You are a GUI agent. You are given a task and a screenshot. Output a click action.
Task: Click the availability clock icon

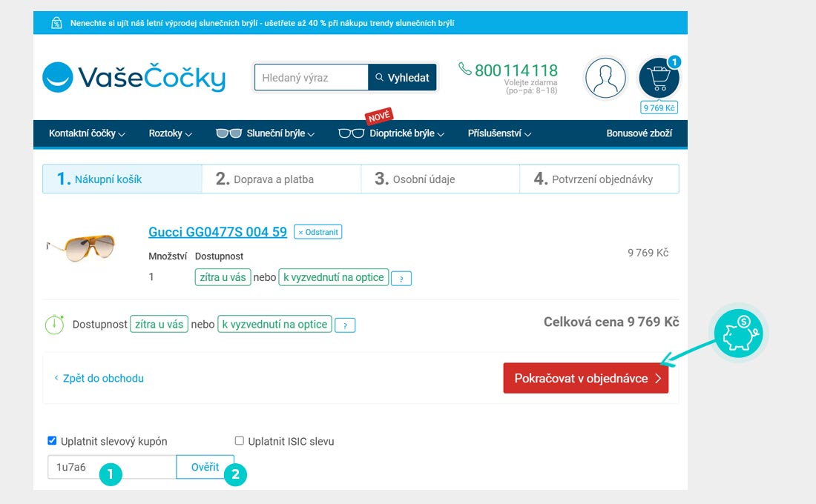(x=54, y=325)
